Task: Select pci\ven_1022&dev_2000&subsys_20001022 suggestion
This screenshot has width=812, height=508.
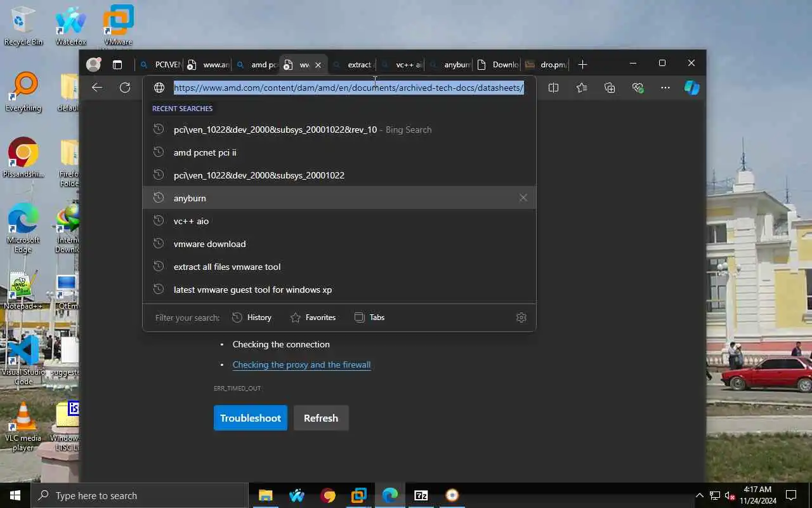Action: [x=339, y=175]
